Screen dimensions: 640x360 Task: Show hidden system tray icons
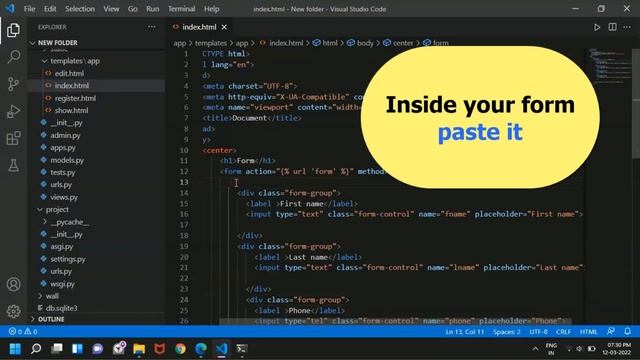tap(535, 349)
